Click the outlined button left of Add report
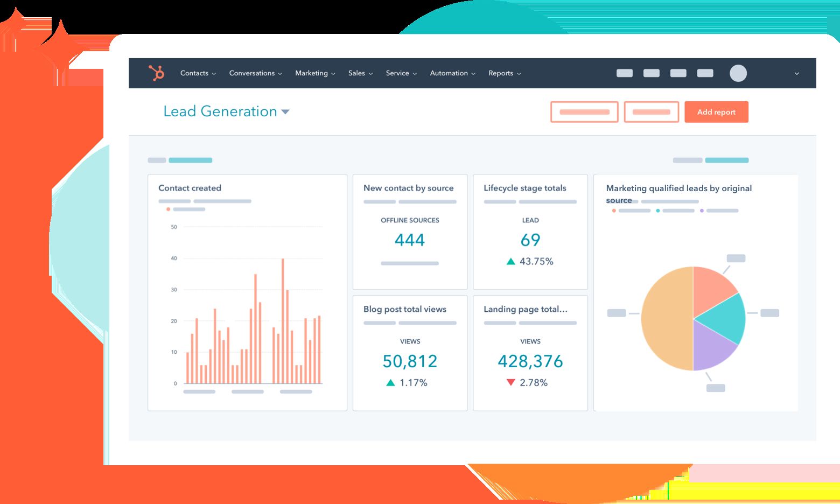The height and width of the screenshot is (504, 840). tap(651, 111)
